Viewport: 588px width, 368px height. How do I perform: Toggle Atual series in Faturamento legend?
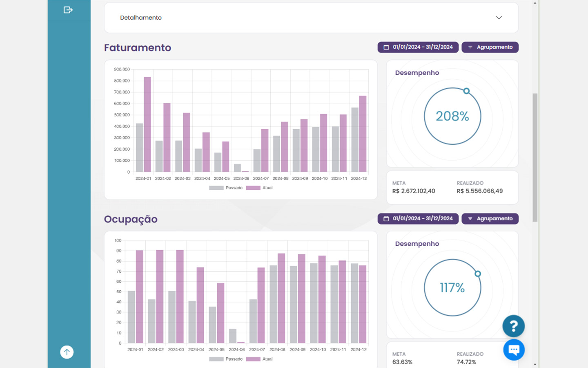click(x=259, y=188)
